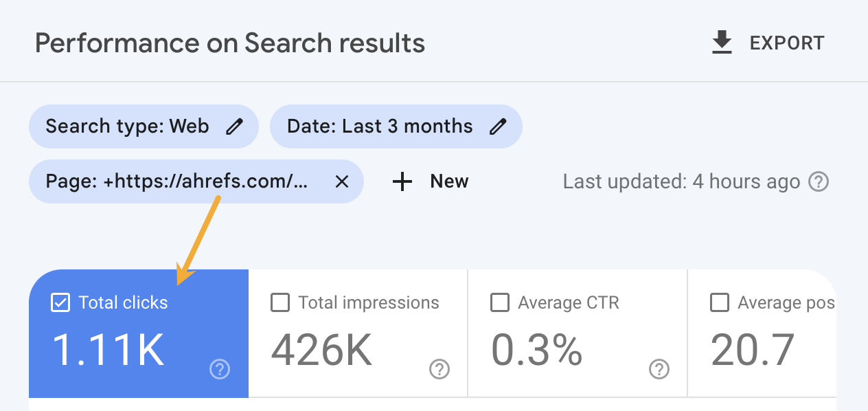Click the plus icon next to New
This screenshot has height=411, width=868.
click(x=402, y=181)
